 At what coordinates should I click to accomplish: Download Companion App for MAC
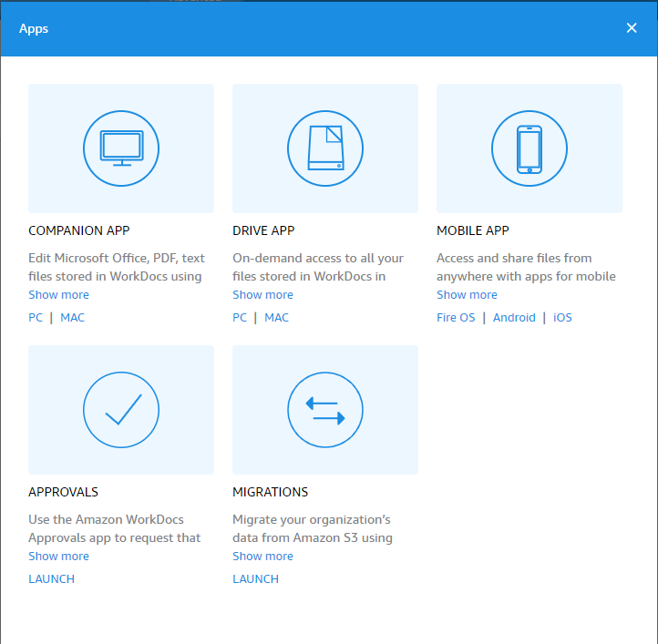[x=72, y=318]
